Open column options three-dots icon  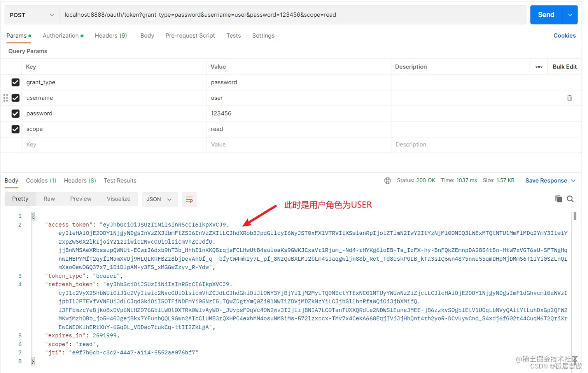[x=539, y=67]
